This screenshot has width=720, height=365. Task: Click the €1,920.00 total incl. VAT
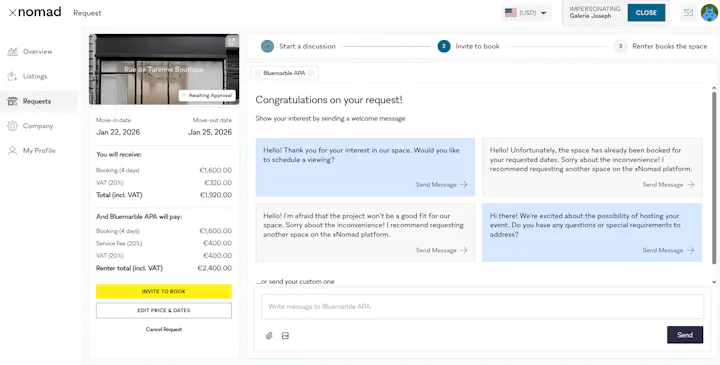(215, 195)
